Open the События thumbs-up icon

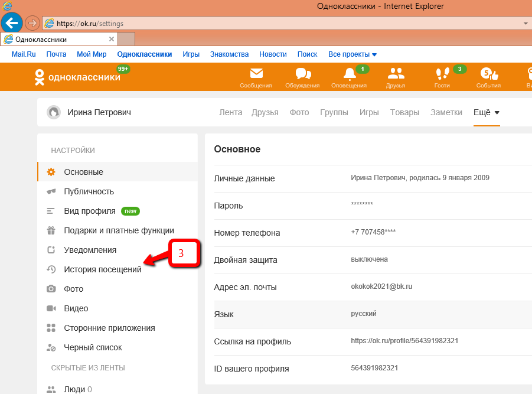pyautogui.click(x=489, y=73)
